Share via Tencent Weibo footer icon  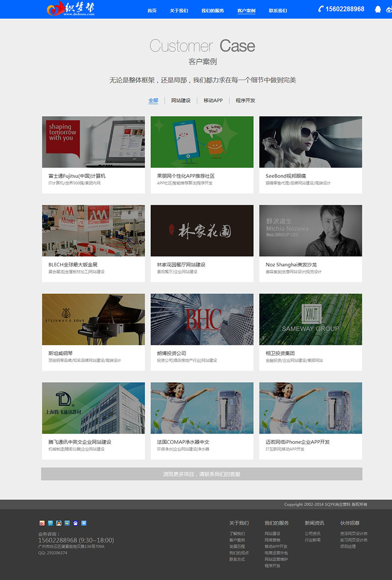click(x=50, y=523)
